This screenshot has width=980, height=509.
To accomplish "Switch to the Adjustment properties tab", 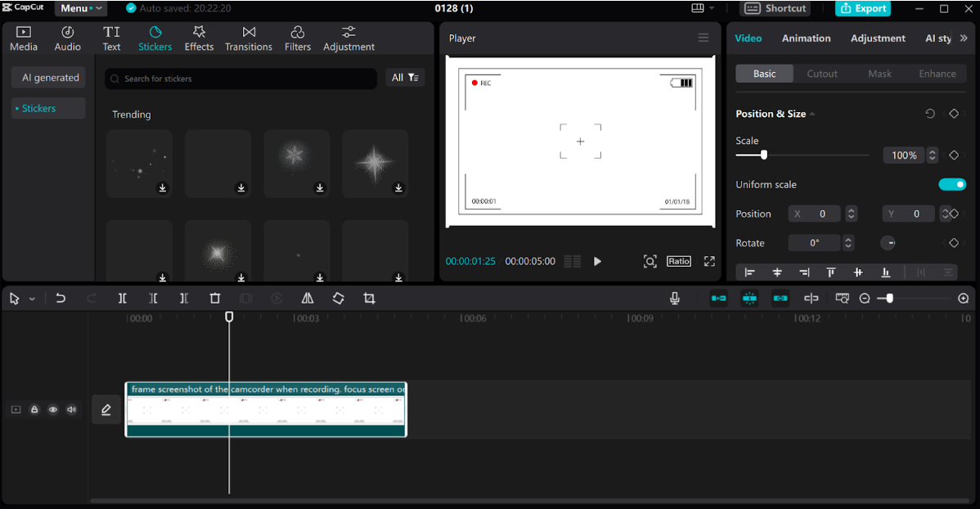I will coord(878,38).
